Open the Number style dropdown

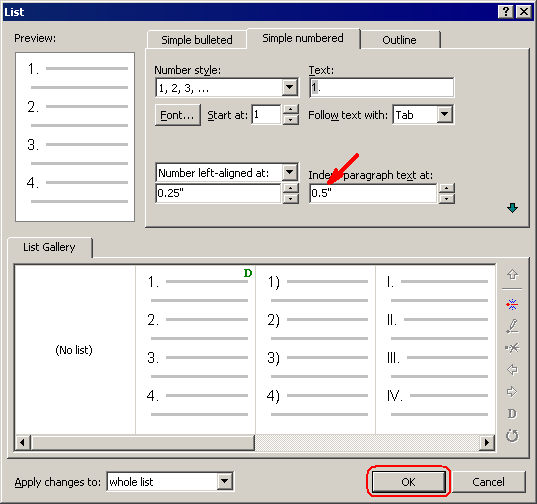[x=289, y=88]
